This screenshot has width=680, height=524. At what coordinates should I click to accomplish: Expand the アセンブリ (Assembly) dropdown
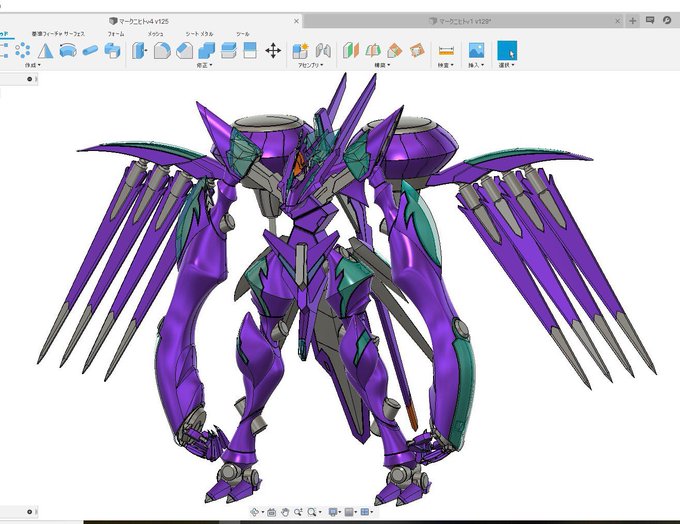310,65
